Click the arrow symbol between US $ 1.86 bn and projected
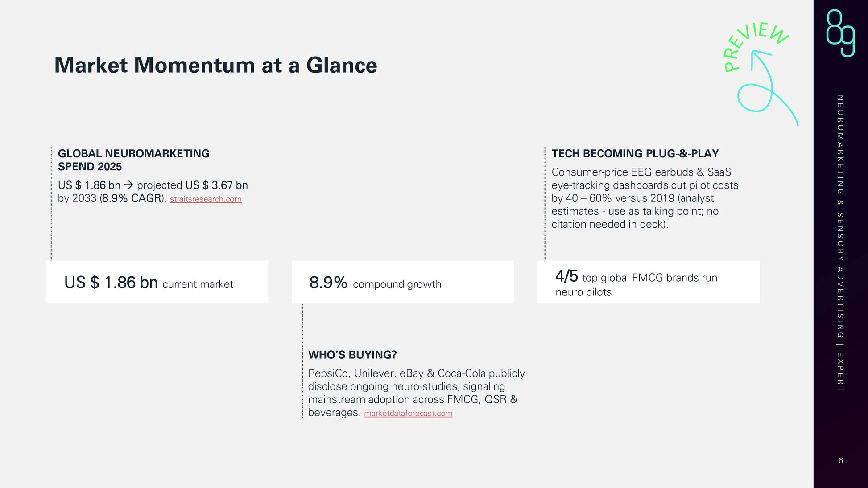 click(129, 185)
